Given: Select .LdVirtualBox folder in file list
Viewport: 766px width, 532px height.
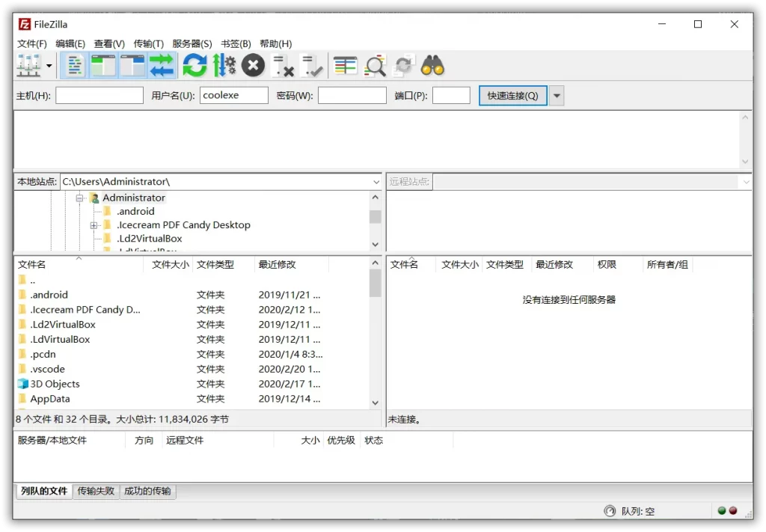Looking at the screenshot, I should click(x=60, y=340).
